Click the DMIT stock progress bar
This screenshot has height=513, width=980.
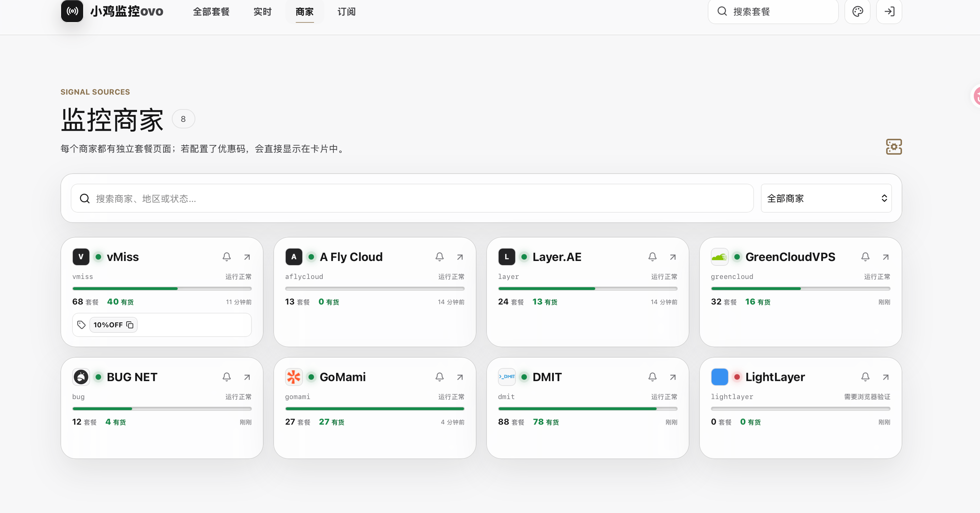(x=588, y=408)
